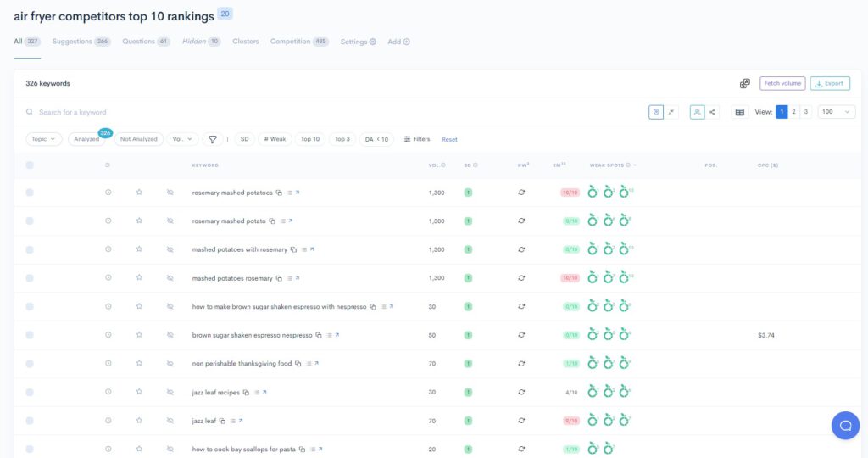This screenshot has height=458, width=868.
Task: Open the Vol. dropdown filter
Action: pyautogui.click(x=182, y=139)
